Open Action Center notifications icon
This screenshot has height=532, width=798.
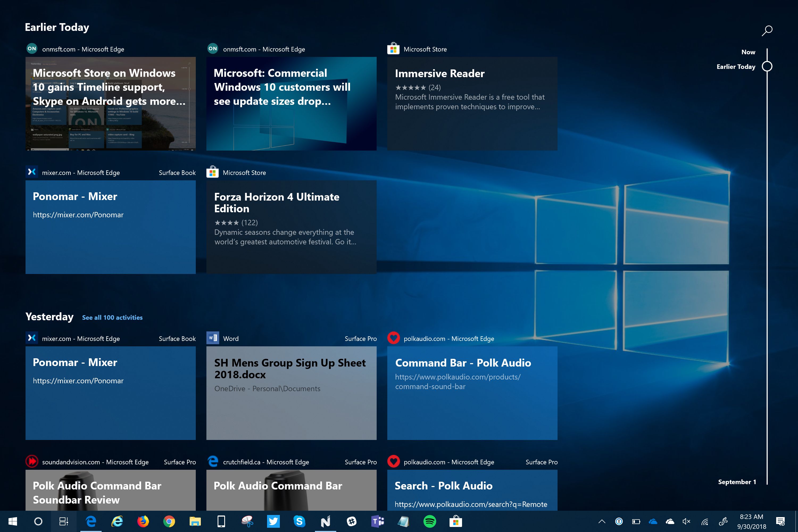780,521
